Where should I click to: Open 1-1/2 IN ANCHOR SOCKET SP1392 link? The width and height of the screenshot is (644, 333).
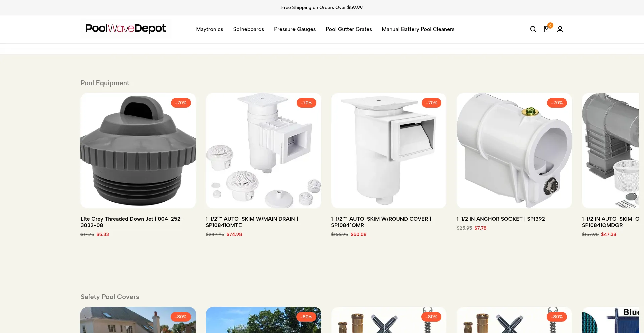coord(501,219)
